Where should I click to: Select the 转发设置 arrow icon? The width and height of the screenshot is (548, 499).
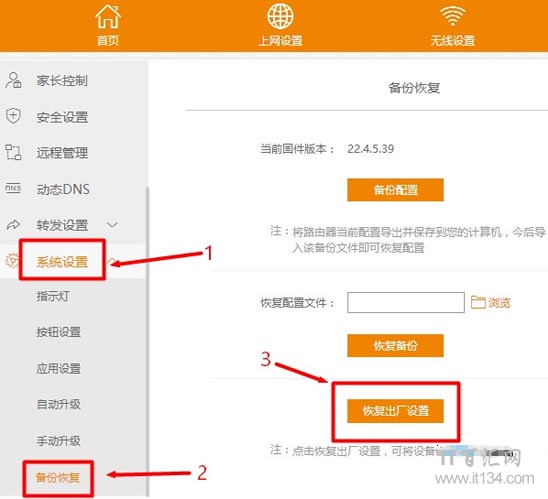pyautogui.click(x=13, y=225)
